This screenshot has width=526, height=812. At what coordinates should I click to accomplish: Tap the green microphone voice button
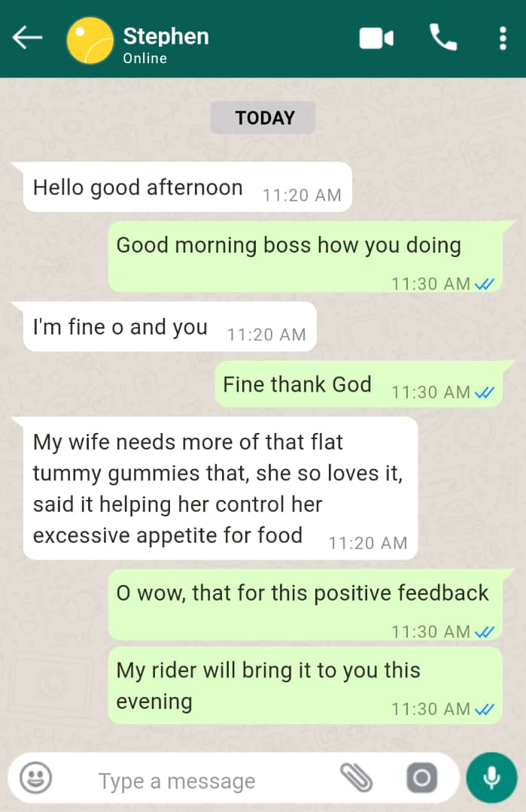pos(491,777)
